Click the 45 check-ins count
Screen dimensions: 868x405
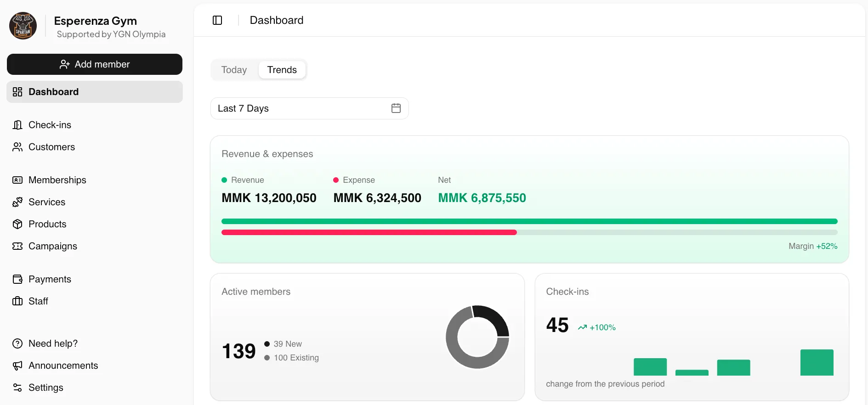pyautogui.click(x=557, y=325)
